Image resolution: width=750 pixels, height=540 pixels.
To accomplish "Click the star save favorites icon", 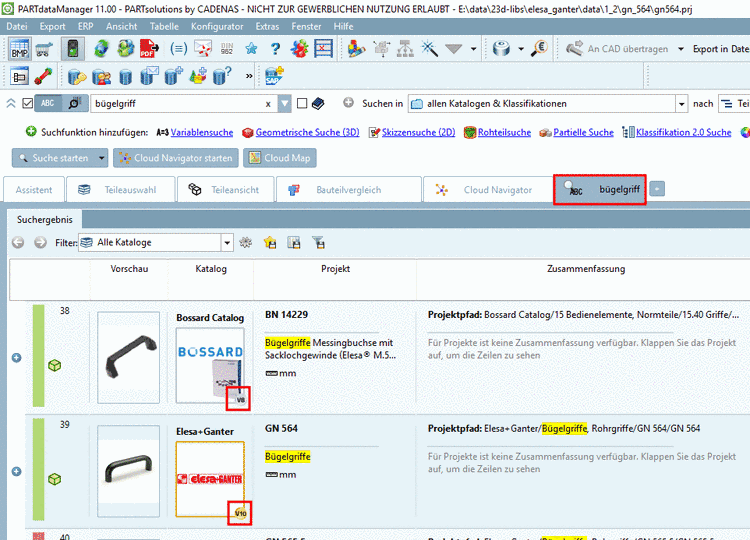I will pyautogui.click(x=270, y=242).
